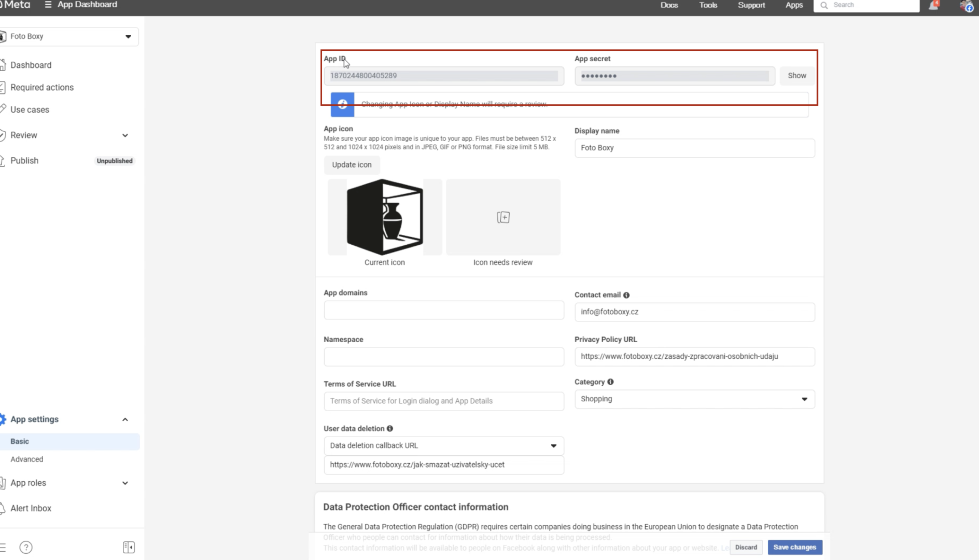
Task: Show the App secret
Action: pyautogui.click(x=797, y=76)
